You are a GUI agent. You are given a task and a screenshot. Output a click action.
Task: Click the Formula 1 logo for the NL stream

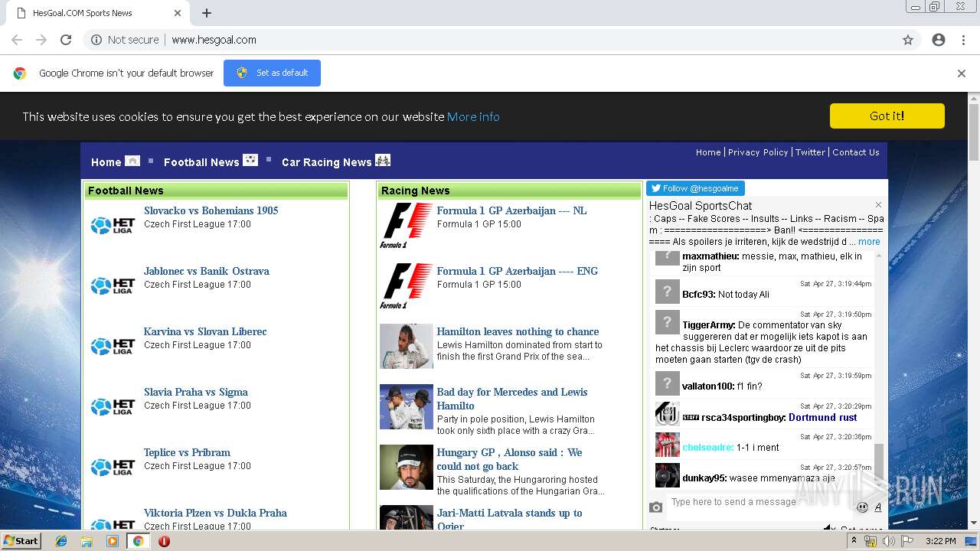click(407, 226)
